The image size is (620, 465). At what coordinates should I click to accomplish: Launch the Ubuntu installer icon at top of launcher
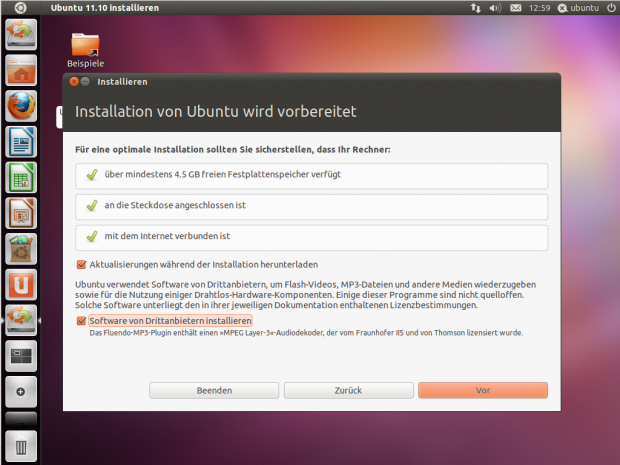(x=21, y=34)
